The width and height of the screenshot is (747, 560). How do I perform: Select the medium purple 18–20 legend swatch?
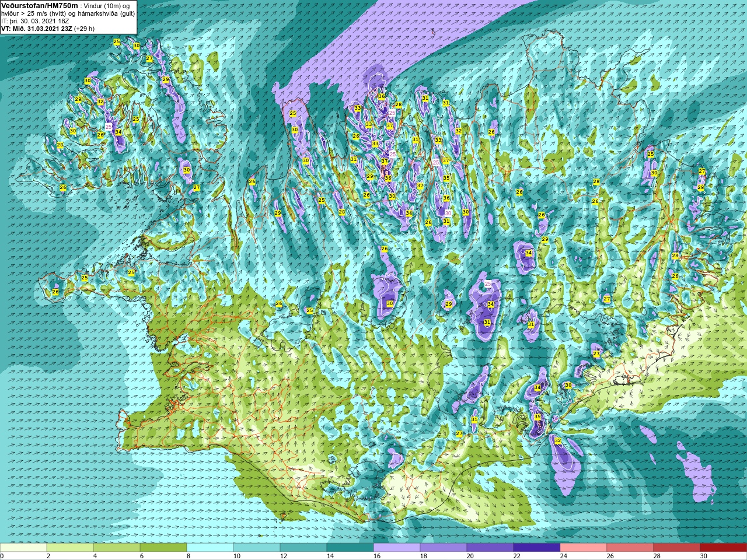[x=444, y=548]
